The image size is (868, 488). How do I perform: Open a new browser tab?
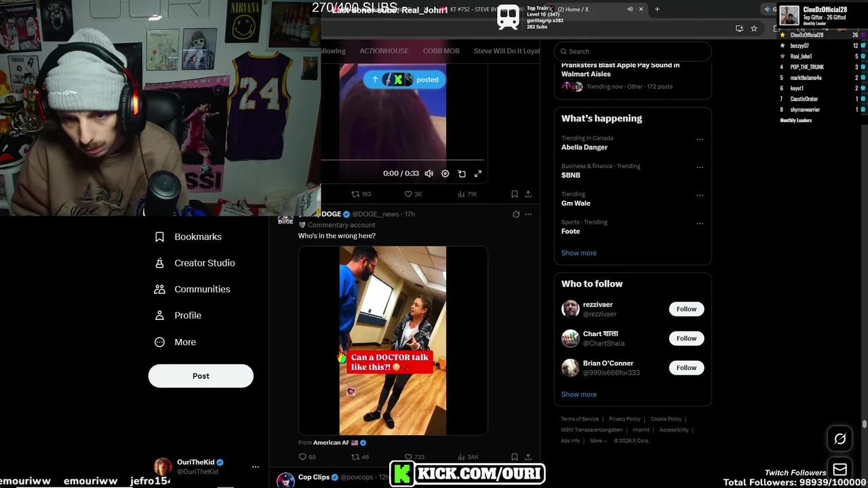656,9
